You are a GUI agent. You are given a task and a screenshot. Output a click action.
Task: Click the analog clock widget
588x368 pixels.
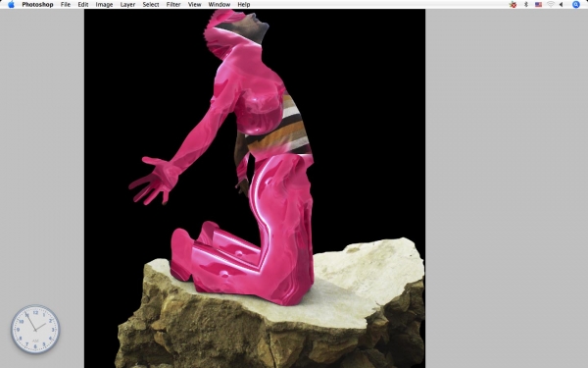pyautogui.click(x=35, y=330)
